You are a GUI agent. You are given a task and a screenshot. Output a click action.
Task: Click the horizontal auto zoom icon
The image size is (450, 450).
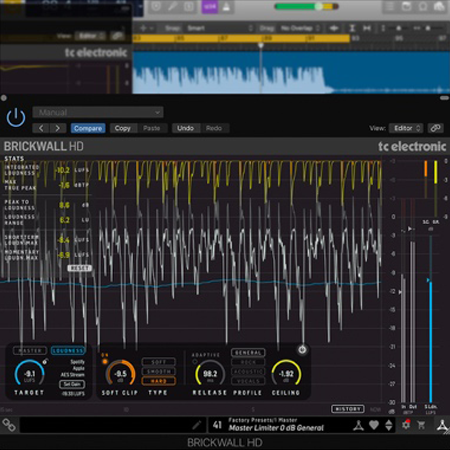pyautogui.click(x=367, y=28)
